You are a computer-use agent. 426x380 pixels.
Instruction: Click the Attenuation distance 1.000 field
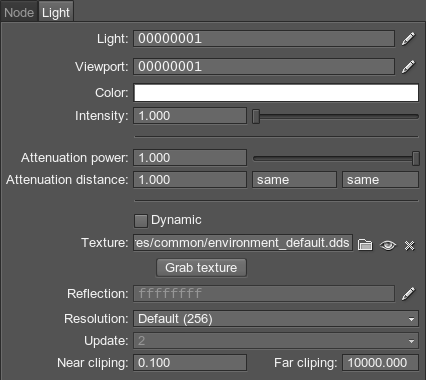pos(190,180)
